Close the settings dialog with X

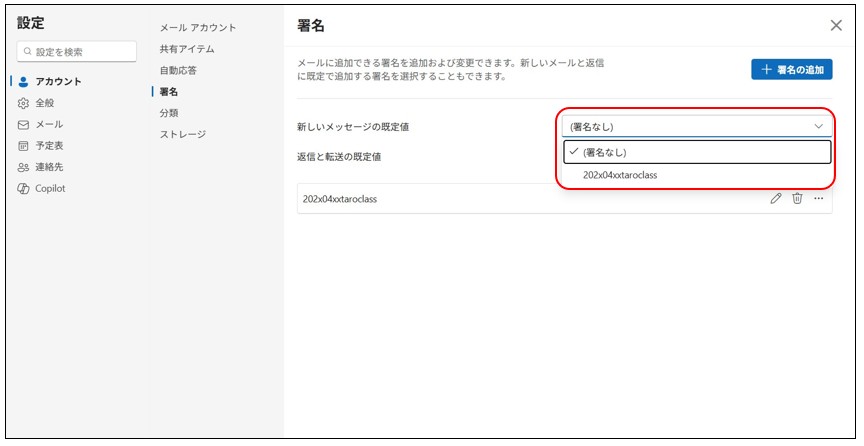(x=836, y=26)
